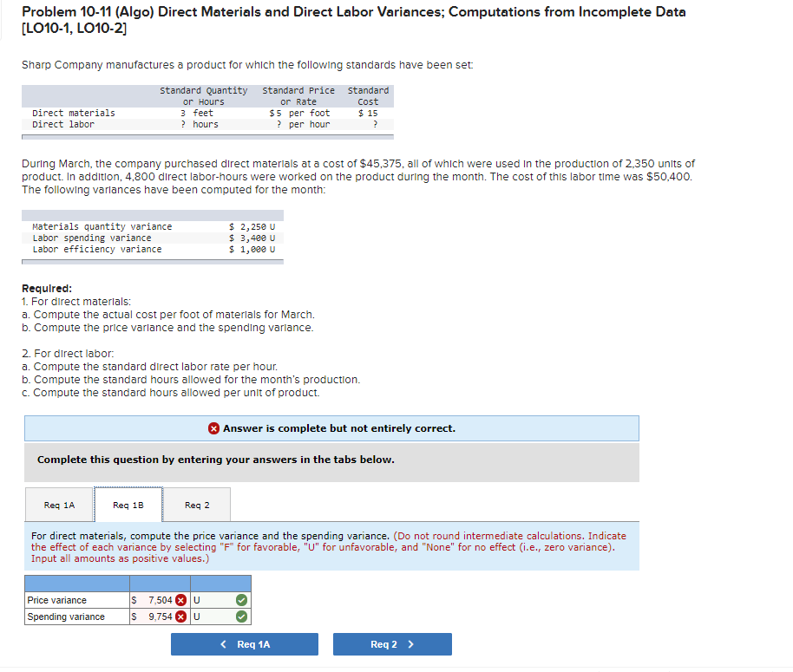This screenshot has height=672, width=793.
Task: Click the red X beside the 9,754 spending variance
Action: [180, 616]
